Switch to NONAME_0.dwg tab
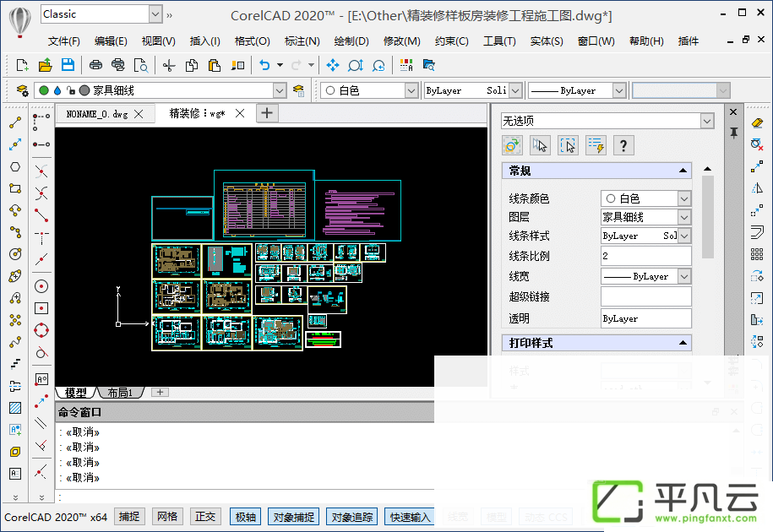Screen dimensions: 773x532 [97, 114]
